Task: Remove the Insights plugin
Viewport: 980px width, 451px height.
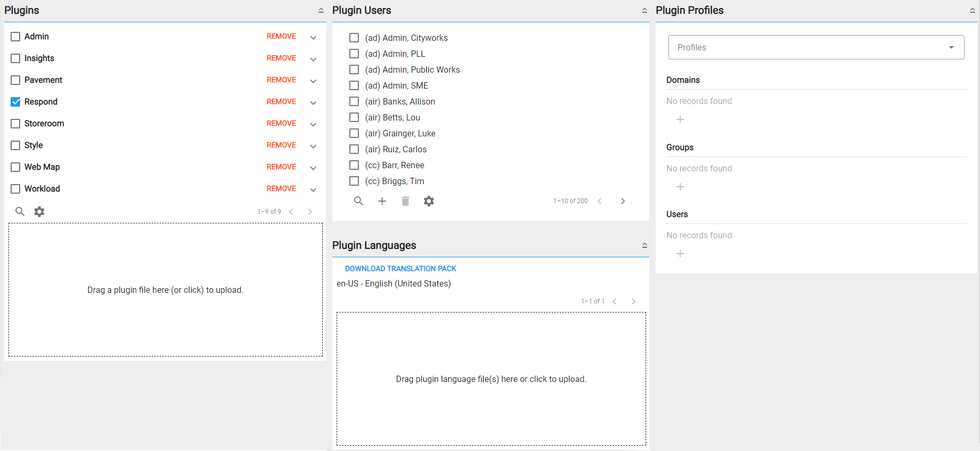Action: (281, 58)
